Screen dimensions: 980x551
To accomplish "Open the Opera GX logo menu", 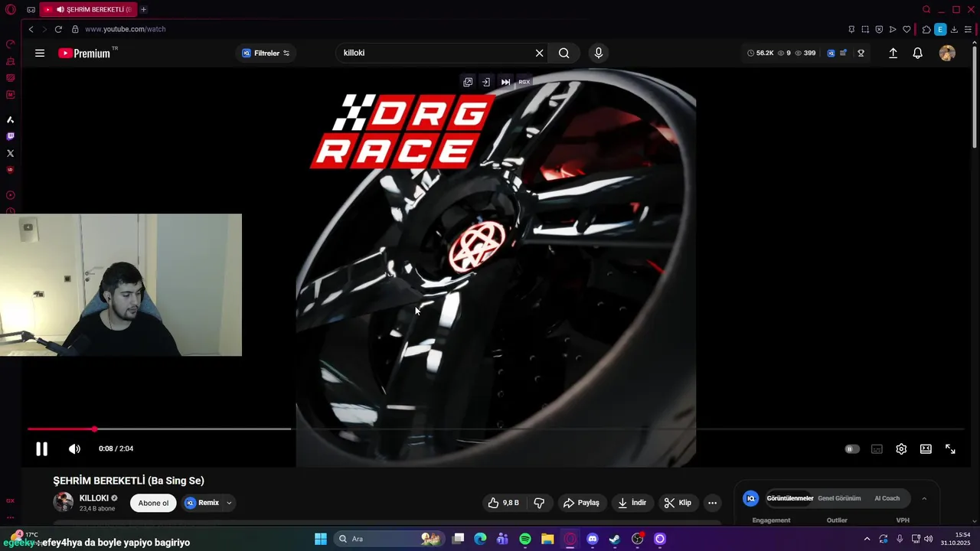I will (x=11, y=9).
